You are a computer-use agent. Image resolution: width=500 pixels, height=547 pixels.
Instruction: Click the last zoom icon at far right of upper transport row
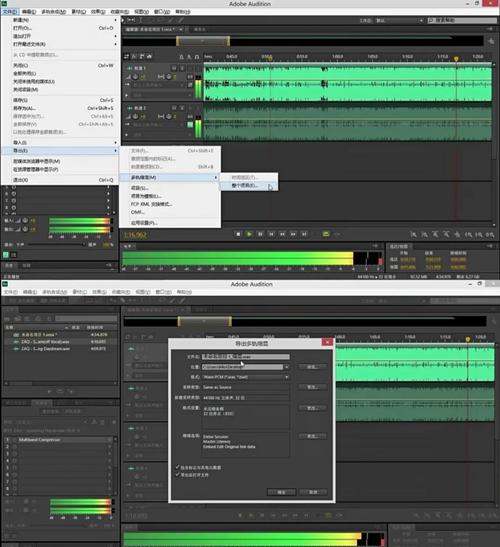click(x=490, y=235)
